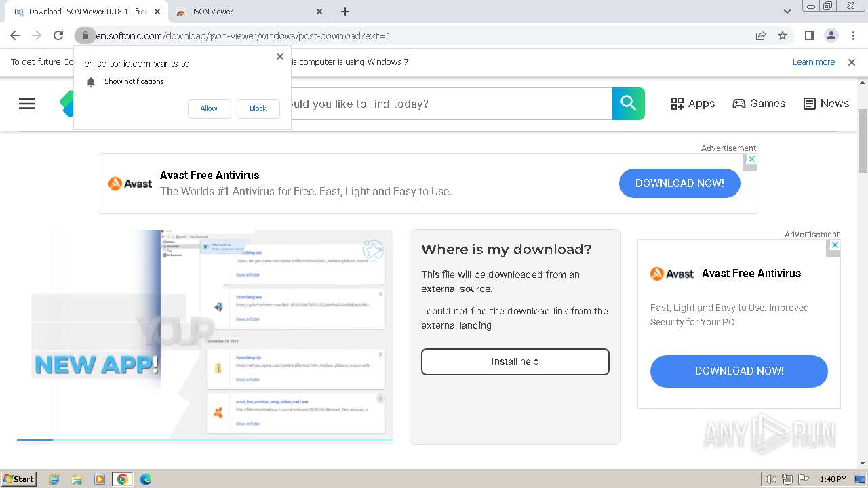Open the News section
868x488 pixels.
[x=826, y=104]
